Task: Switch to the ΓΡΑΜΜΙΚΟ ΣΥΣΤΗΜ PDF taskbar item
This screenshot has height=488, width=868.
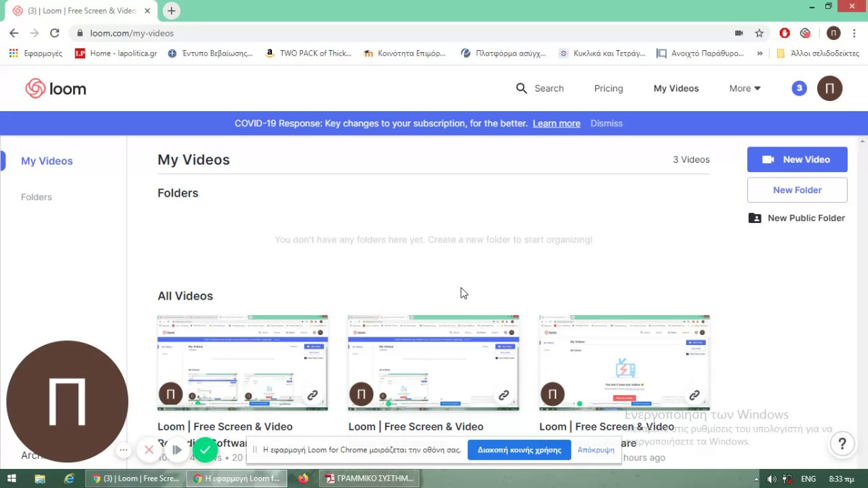Action: (x=370, y=478)
